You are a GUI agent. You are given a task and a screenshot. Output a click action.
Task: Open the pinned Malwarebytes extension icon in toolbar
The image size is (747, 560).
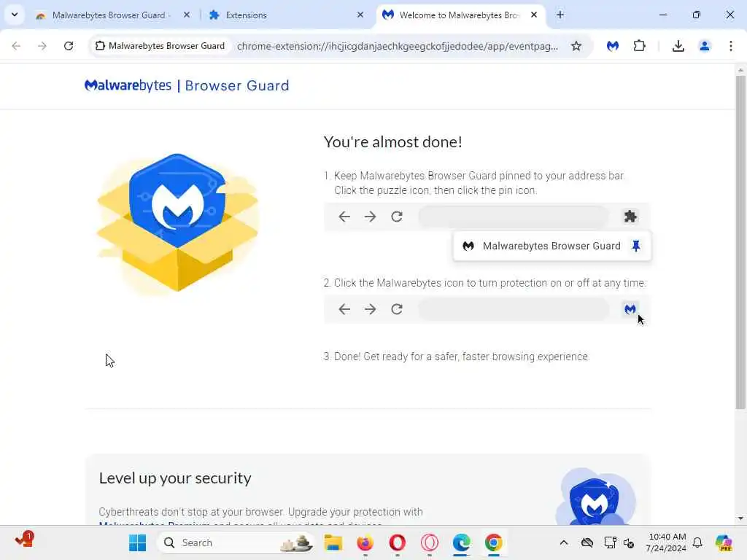[x=613, y=46]
